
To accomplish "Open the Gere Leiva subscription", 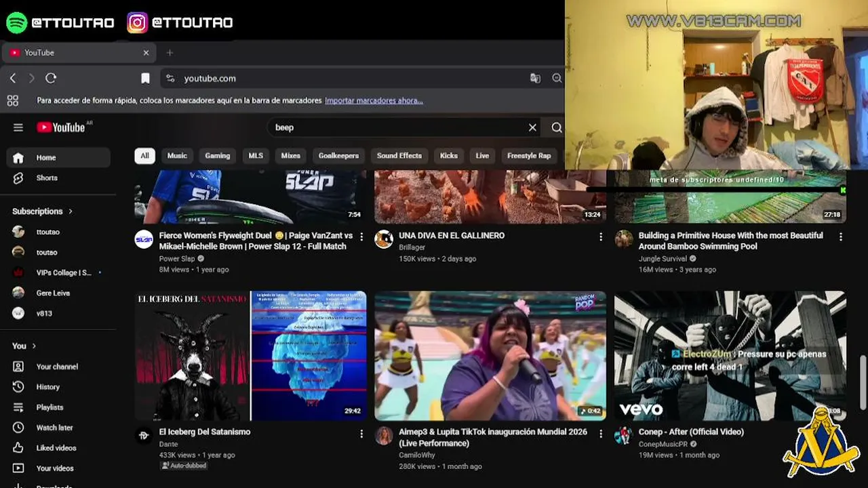I will (58, 293).
